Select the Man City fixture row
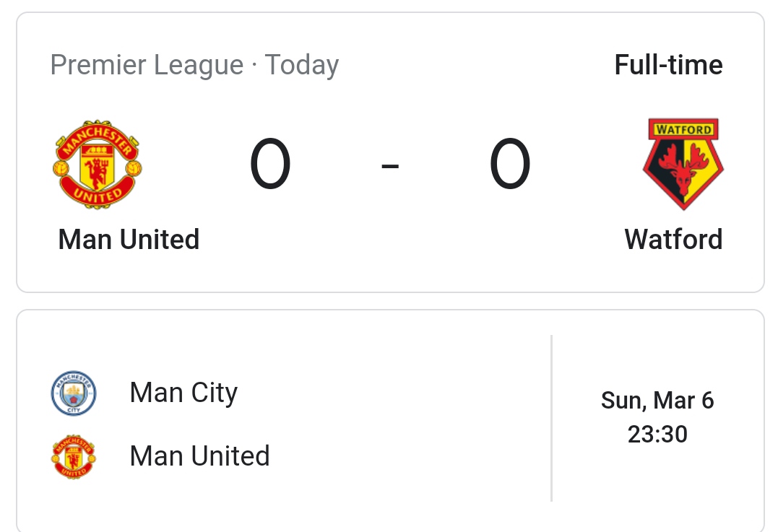This screenshot has height=532, width=778. point(183,393)
